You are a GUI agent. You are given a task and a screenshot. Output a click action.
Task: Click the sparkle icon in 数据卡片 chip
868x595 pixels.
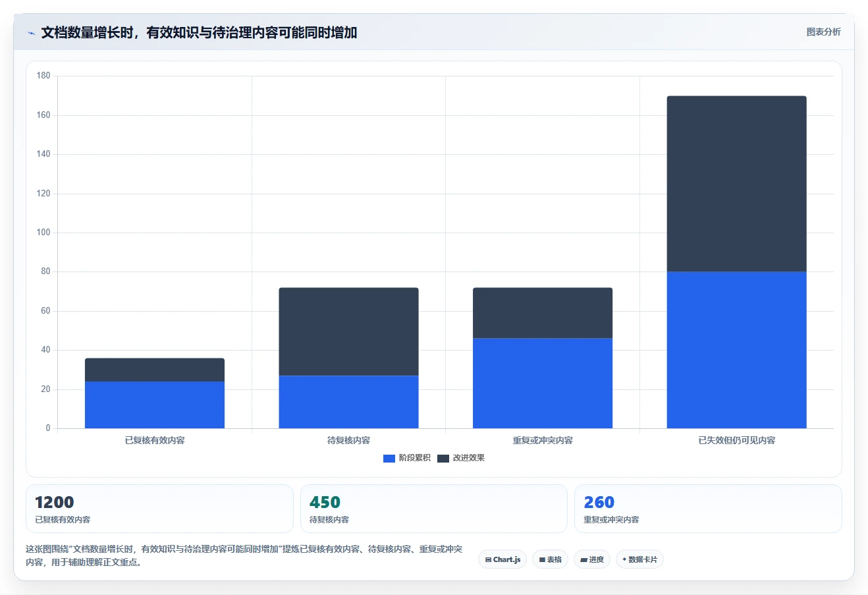point(624,559)
